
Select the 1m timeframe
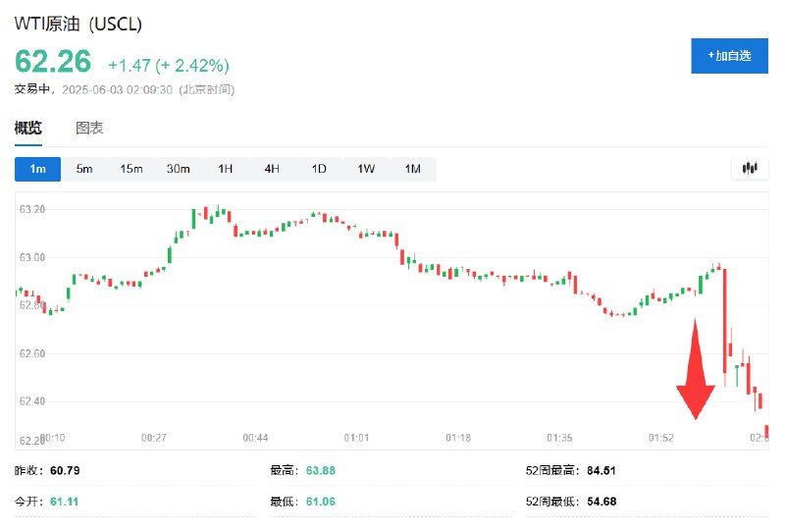[37, 169]
